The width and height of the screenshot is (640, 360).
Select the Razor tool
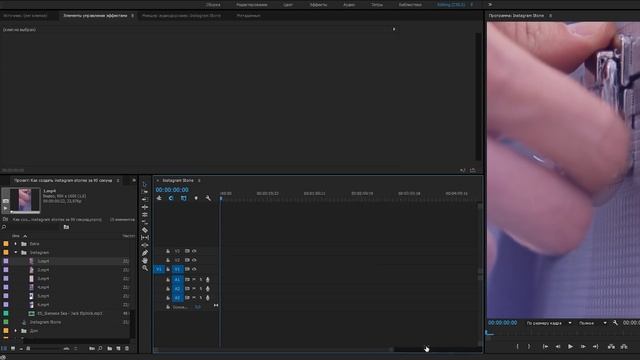click(145, 230)
